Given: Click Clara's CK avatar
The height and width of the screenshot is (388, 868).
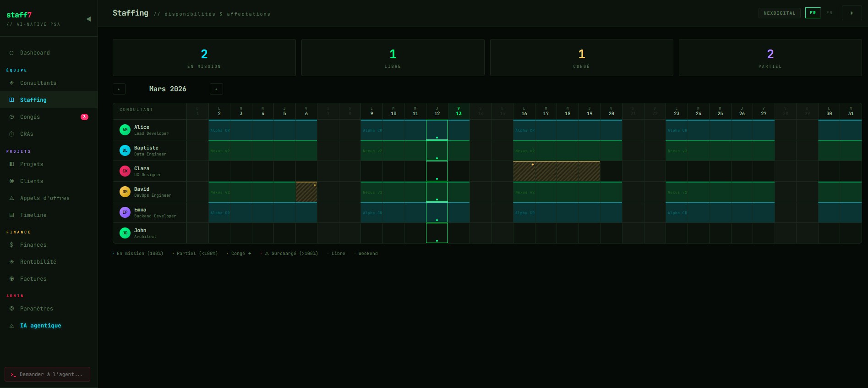Looking at the screenshot, I should coord(125,171).
